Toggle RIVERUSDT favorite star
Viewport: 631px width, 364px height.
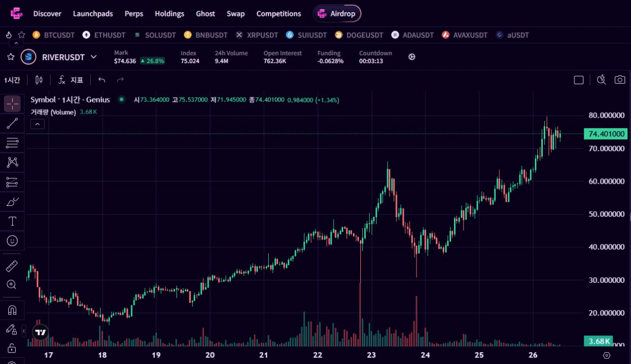point(11,57)
